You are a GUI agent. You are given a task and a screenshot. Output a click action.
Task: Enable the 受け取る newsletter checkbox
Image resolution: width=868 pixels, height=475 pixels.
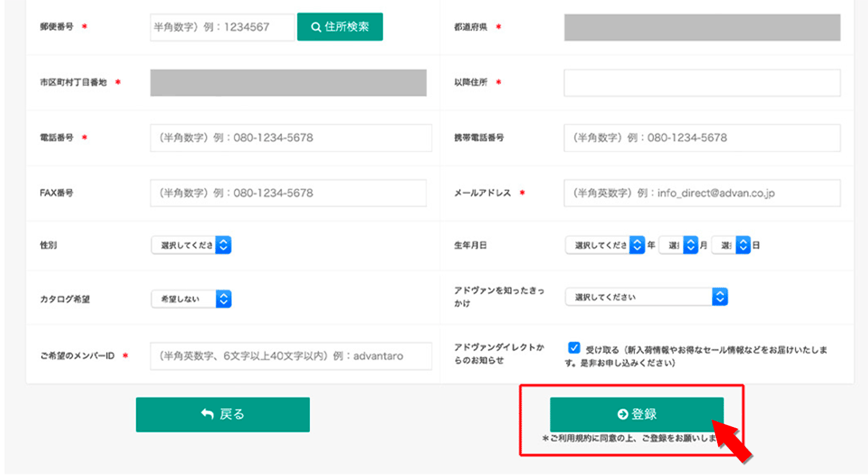click(x=574, y=348)
